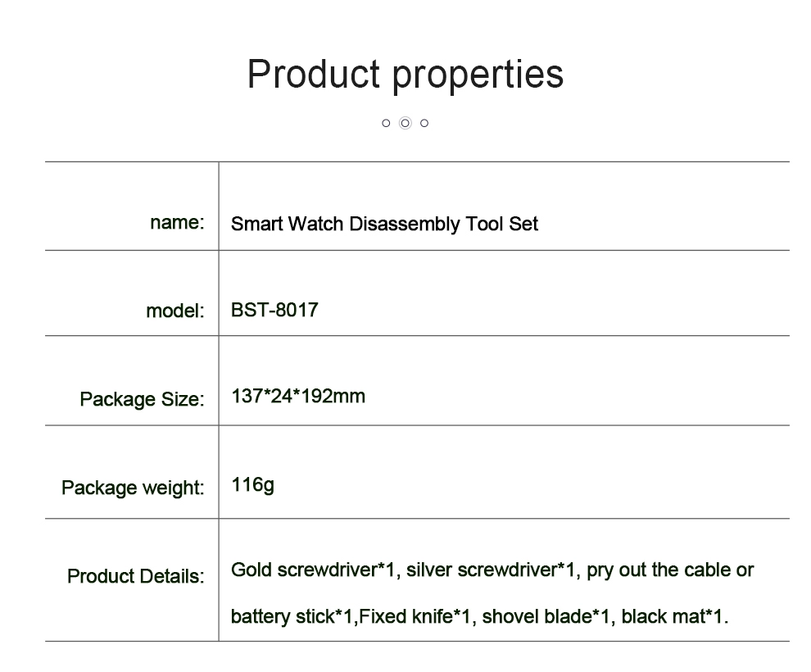Click the 'name:' row label
The width and height of the screenshot is (811, 672).
[x=178, y=222]
